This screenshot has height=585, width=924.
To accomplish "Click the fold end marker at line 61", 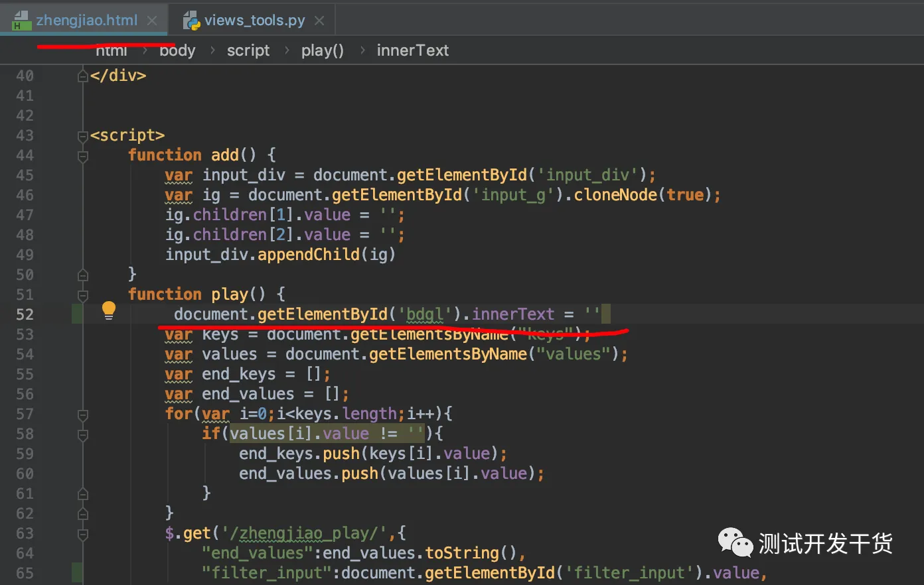I will coord(83,493).
